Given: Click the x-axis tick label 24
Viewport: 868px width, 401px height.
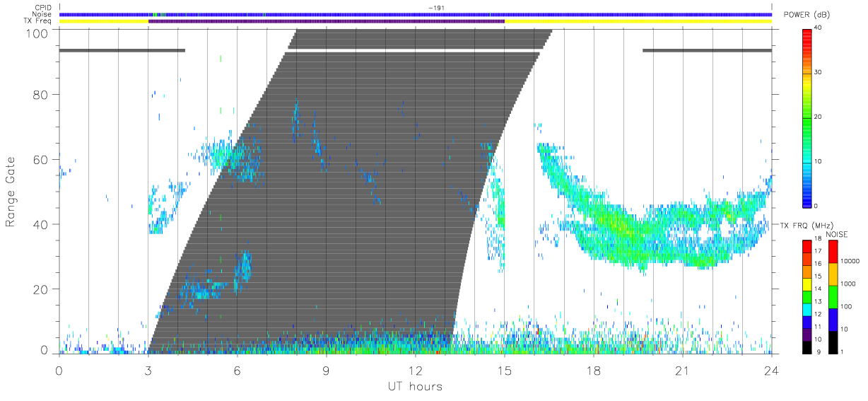Looking at the screenshot, I should [x=772, y=369].
